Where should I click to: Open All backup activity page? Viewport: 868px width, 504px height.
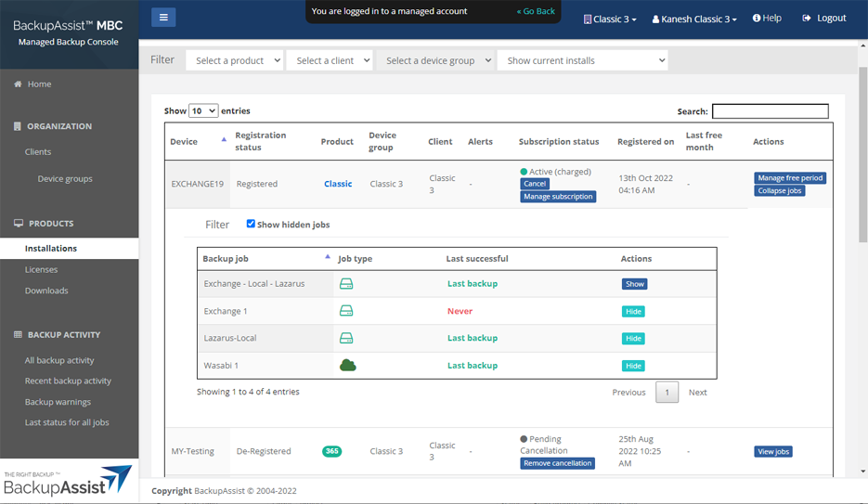(x=59, y=360)
